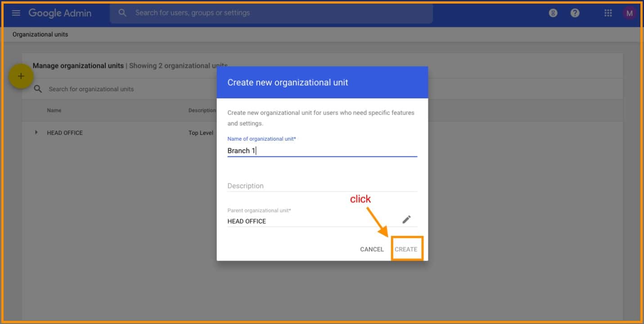Click the Organizational units breadcrumb
Screen dimensions: 644x324
[41, 34]
